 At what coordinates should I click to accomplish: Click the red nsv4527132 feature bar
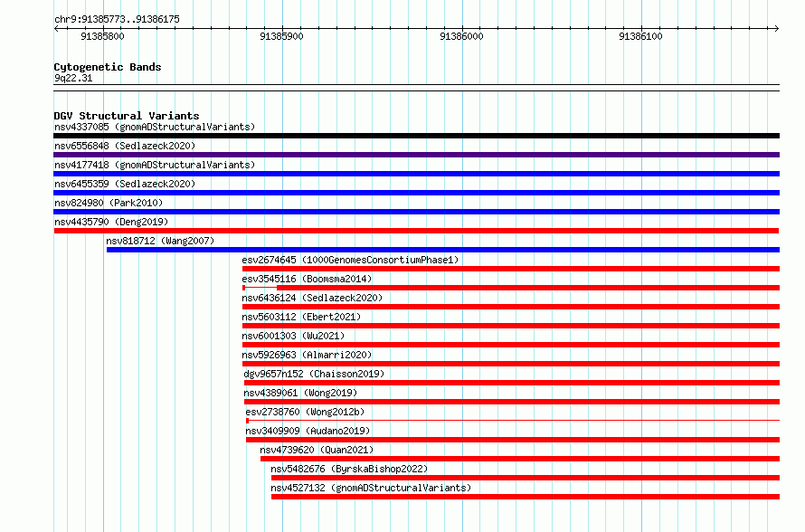tap(526, 497)
